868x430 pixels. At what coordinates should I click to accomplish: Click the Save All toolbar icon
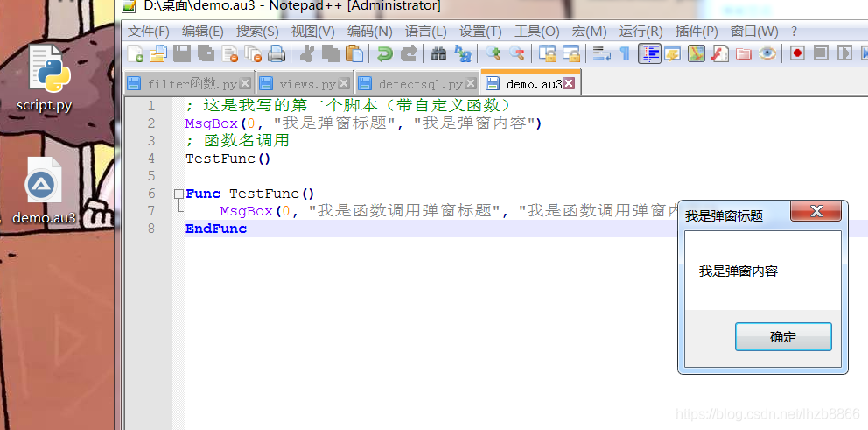click(x=206, y=53)
